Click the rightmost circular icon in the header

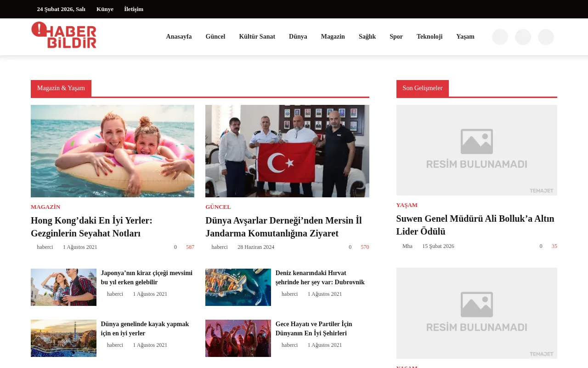tap(546, 37)
